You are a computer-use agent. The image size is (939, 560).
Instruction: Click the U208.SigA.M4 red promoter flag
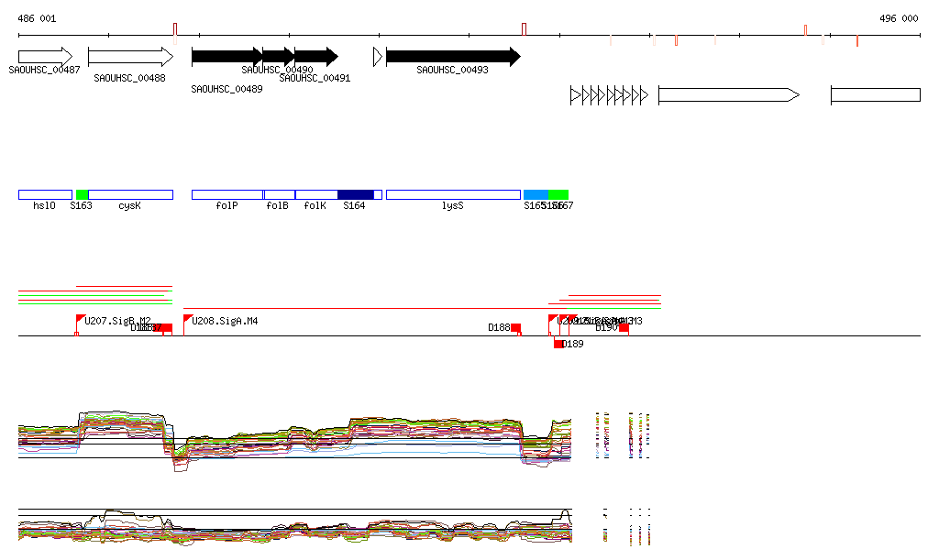pos(187,320)
